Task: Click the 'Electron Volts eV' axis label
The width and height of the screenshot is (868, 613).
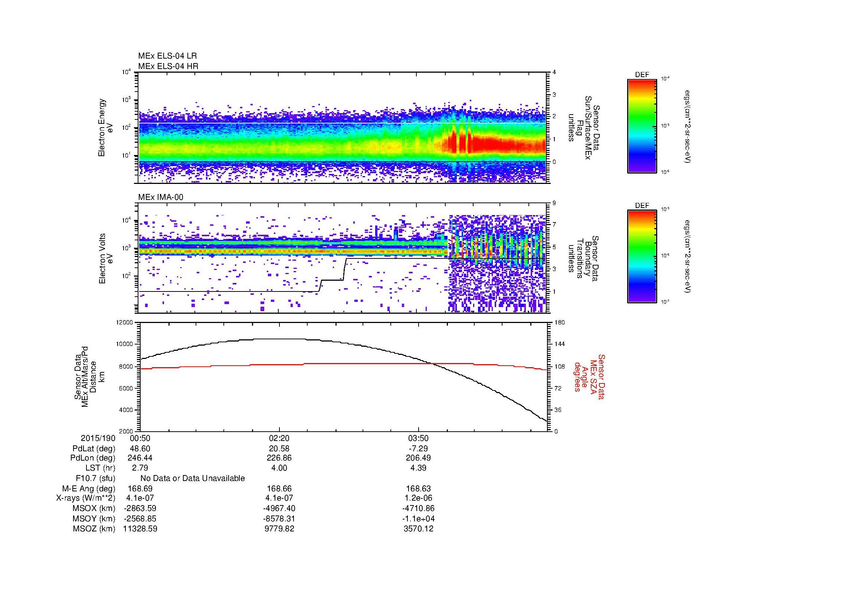Action: 105,259
